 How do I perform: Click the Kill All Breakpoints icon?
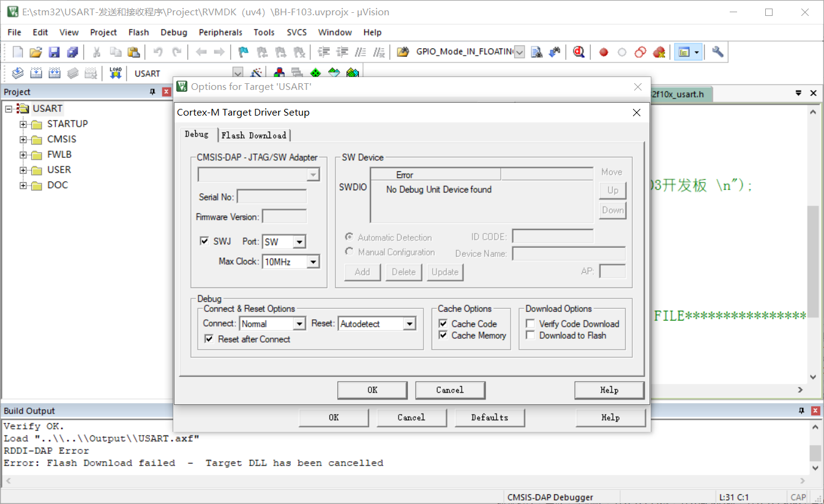coord(659,52)
